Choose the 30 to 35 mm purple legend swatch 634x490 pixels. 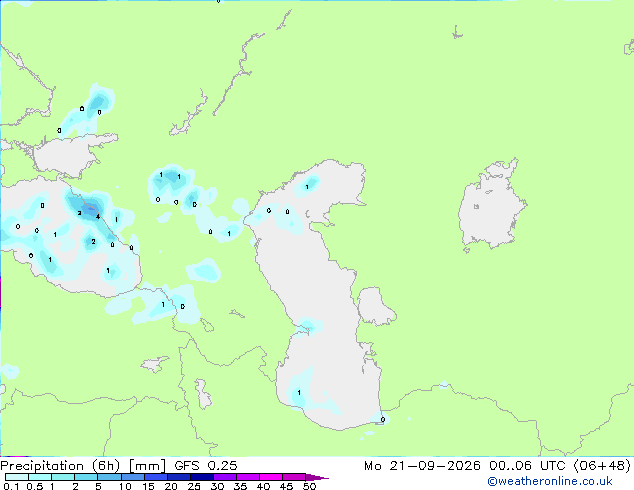[225, 477]
